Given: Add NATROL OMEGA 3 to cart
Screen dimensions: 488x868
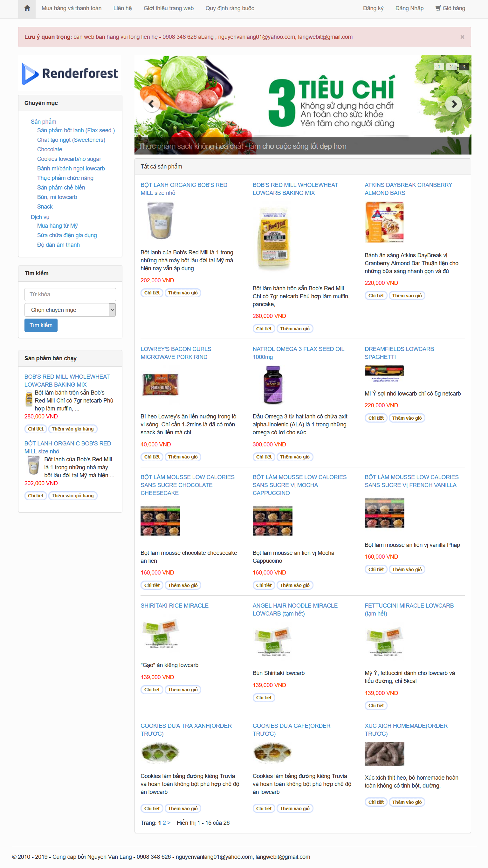Looking at the screenshot, I should [x=295, y=457].
